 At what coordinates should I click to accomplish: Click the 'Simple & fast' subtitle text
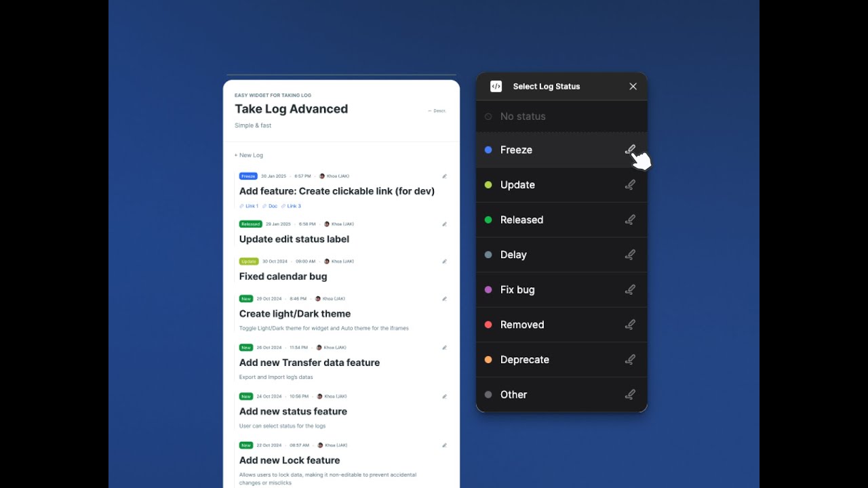[x=253, y=125]
